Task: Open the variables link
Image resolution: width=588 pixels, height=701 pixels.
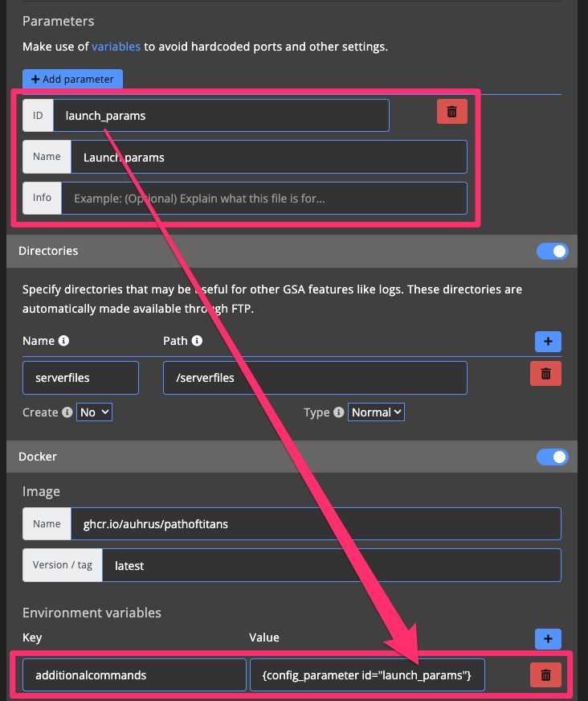Action: pos(116,47)
